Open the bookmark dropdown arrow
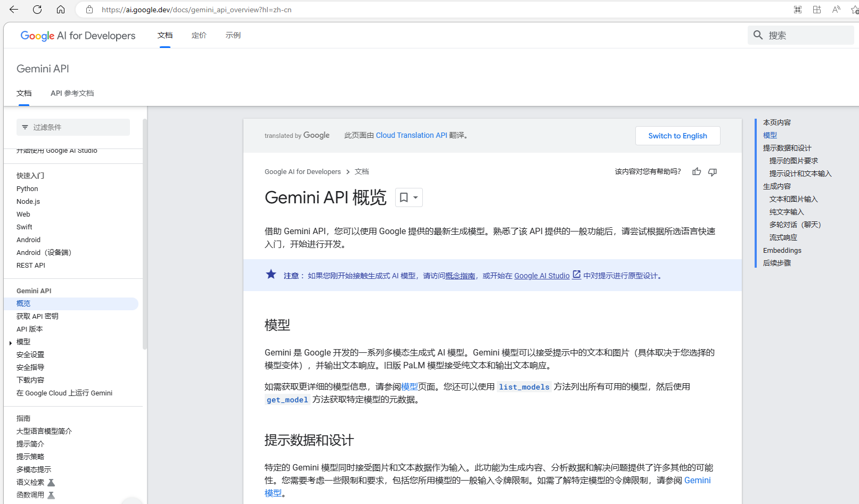Screen dimensions: 859x504 click(415, 197)
